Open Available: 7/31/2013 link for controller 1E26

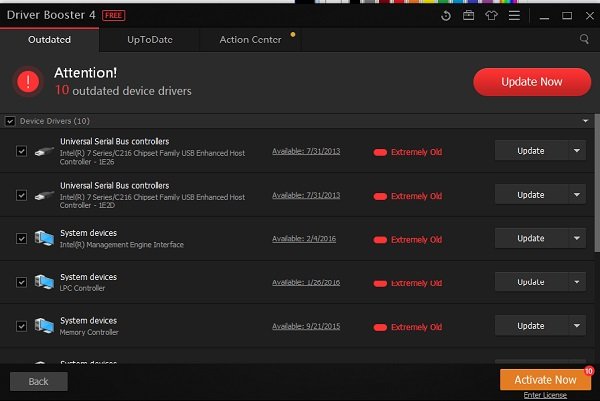306,151
